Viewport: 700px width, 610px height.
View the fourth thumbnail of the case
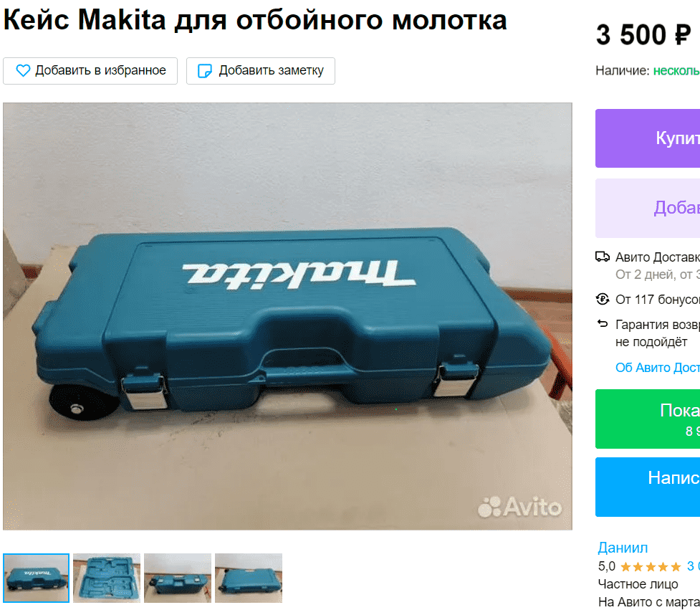(x=249, y=578)
